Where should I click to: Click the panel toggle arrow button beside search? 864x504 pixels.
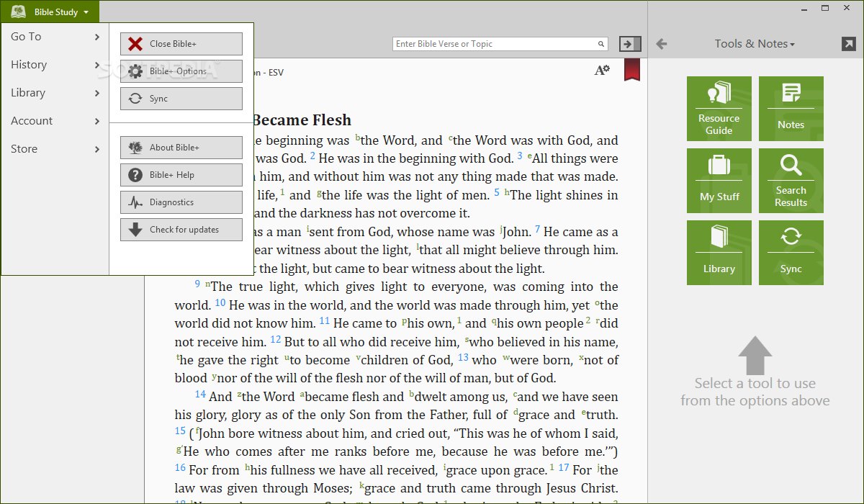tap(629, 44)
